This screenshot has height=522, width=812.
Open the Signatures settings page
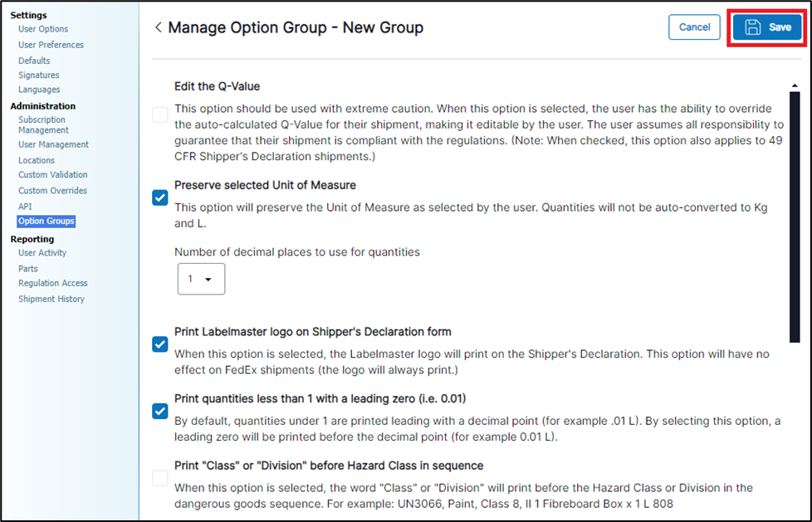39,76
